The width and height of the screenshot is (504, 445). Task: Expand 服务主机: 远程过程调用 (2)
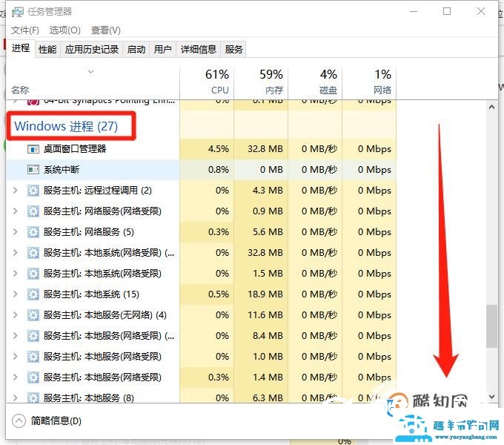click(x=15, y=191)
